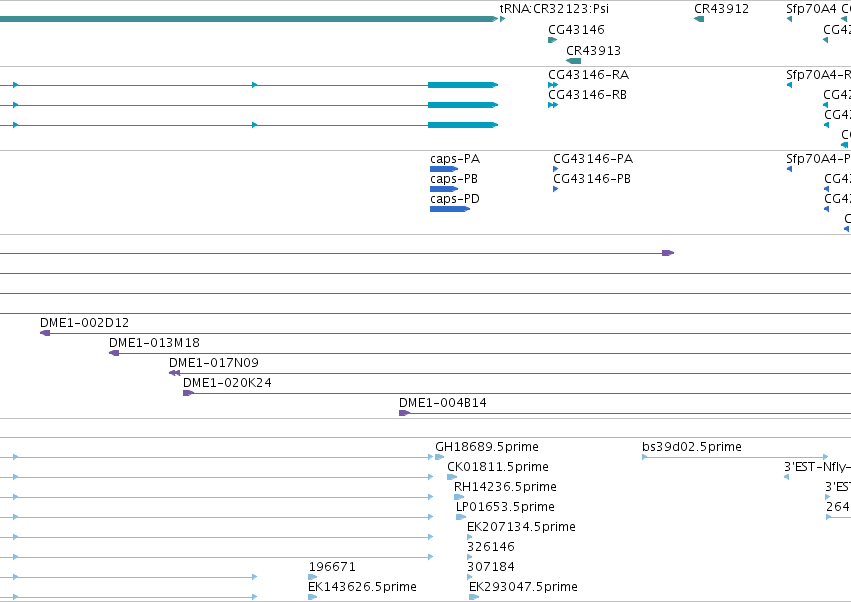The image size is (851, 602).
Task: Open the GH18689.5prime EST label
Action: tap(487, 447)
